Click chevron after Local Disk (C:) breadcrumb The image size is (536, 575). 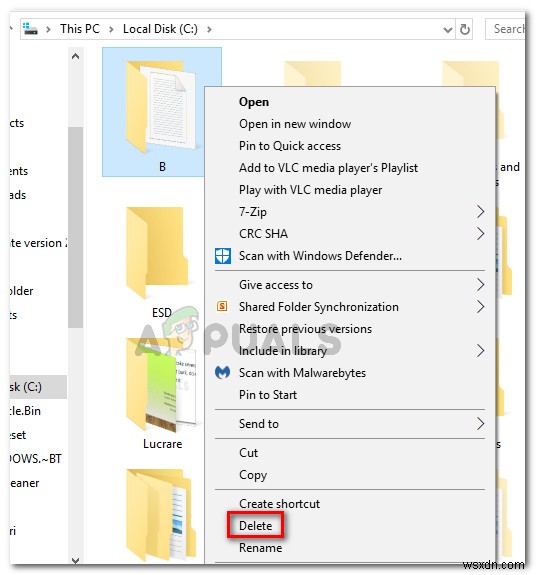(x=209, y=29)
